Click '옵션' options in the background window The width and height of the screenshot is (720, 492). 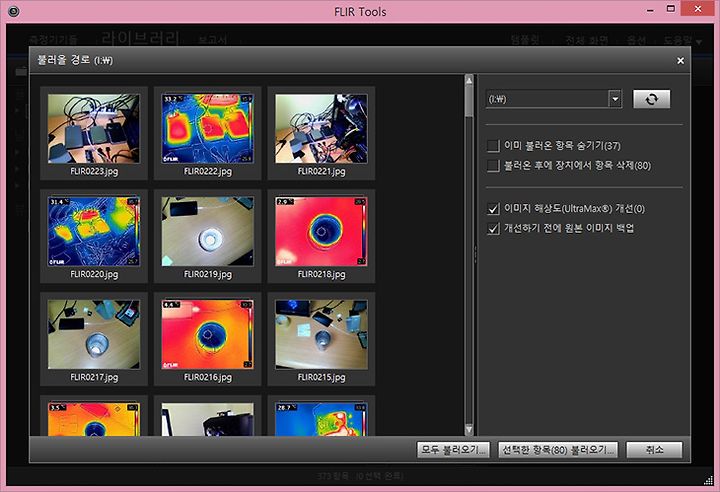tap(636, 40)
